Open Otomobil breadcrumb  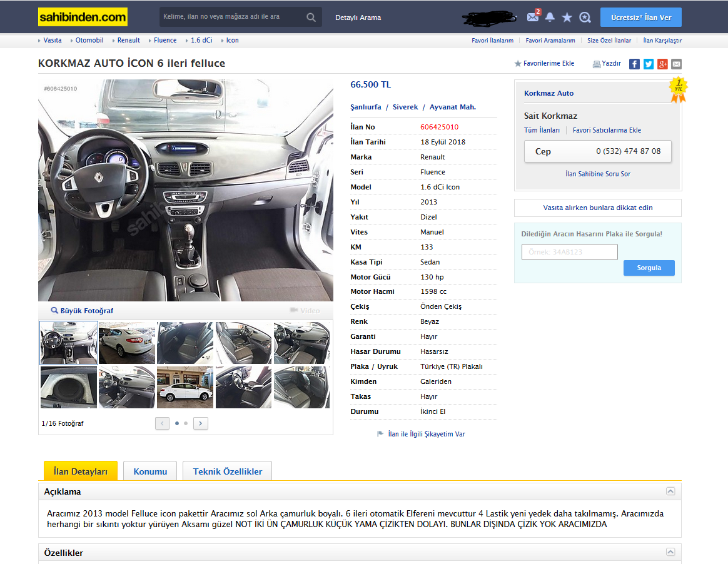(x=89, y=41)
